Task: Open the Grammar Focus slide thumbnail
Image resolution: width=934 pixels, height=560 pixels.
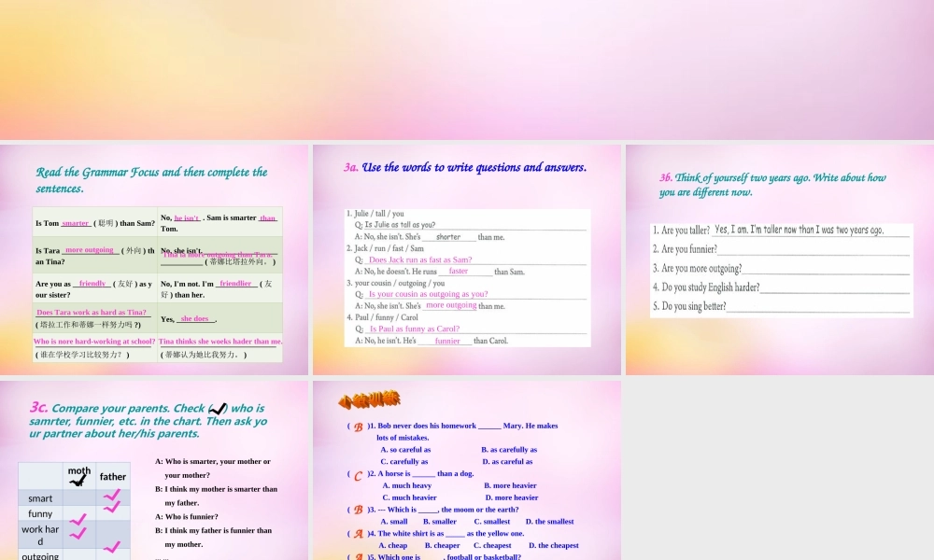Action: coord(154,260)
